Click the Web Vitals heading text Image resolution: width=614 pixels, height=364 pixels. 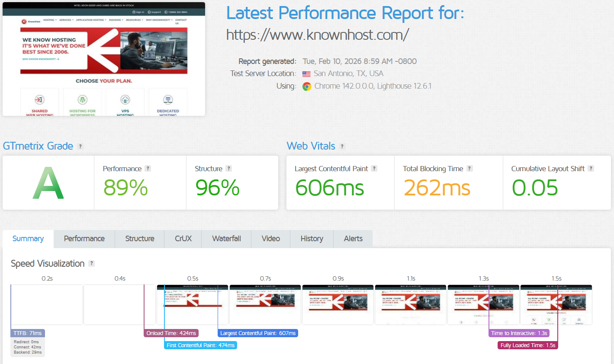(311, 146)
